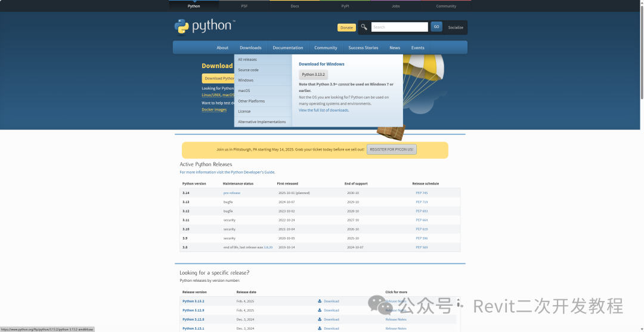This screenshot has width=644, height=332.
Task: Open the PSF tab in top bar
Action: [x=244, y=6]
